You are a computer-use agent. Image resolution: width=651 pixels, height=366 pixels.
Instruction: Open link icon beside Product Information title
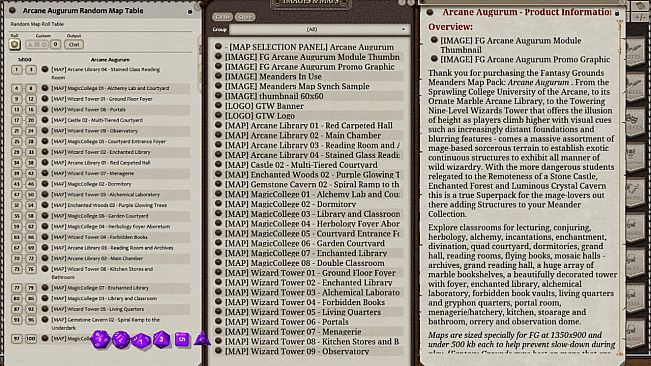pos(430,12)
